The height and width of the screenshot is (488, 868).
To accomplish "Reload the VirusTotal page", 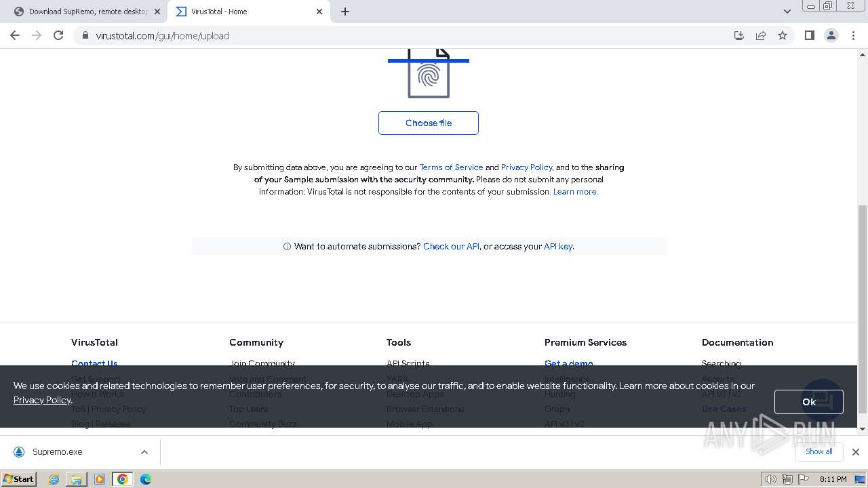I will click(x=58, y=35).
